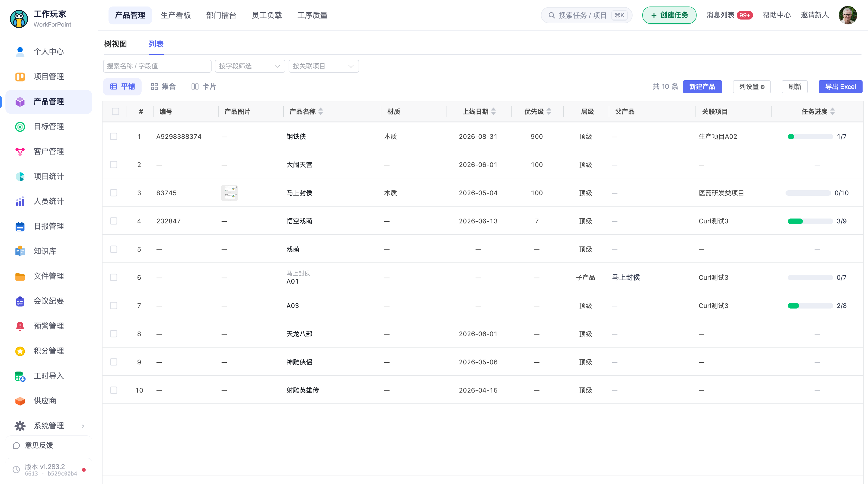Open the 生产看板 top menu

click(175, 15)
